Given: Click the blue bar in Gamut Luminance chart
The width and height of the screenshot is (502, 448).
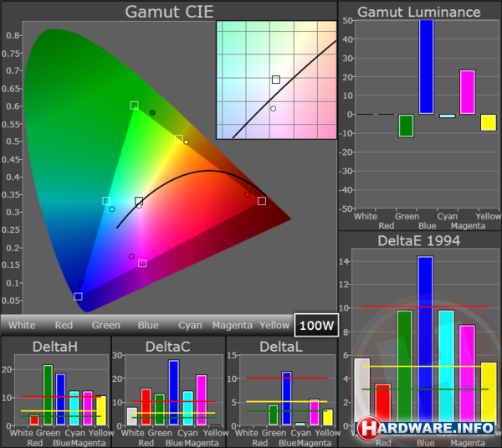Looking at the screenshot, I should click(427, 67).
